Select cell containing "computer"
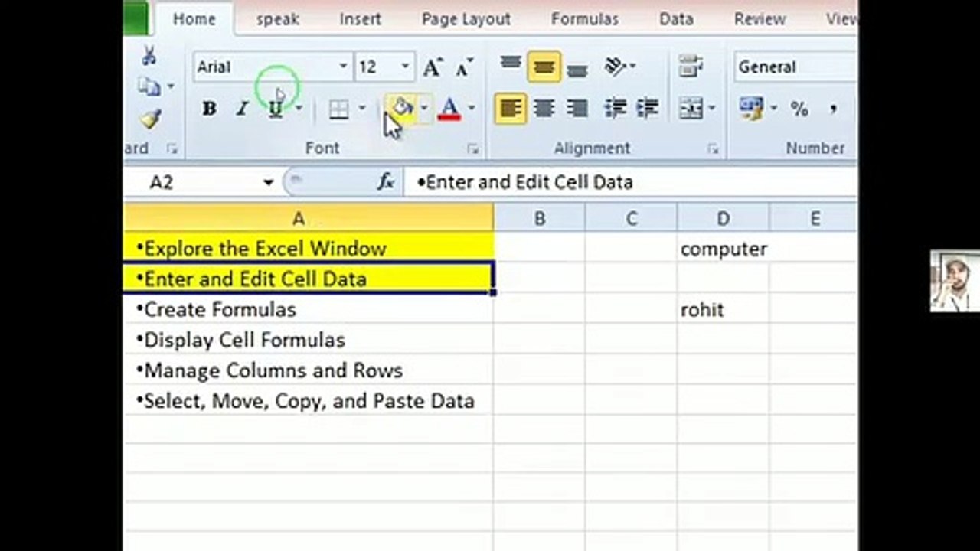 [724, 248]
